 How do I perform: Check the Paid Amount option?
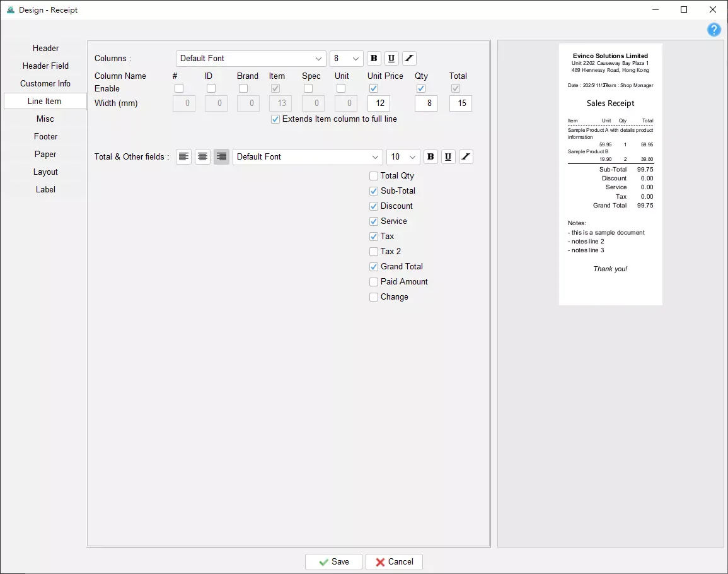(x=374, y=282)
